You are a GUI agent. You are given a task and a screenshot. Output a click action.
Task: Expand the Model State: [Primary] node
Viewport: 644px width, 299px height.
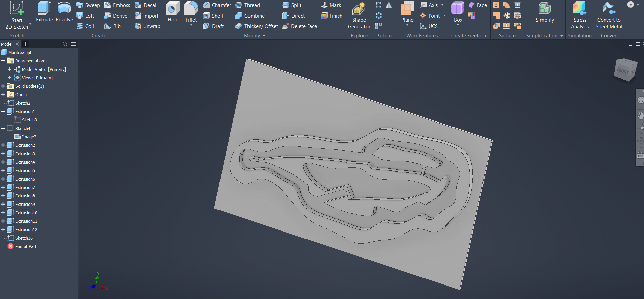[x=10, y=70]
